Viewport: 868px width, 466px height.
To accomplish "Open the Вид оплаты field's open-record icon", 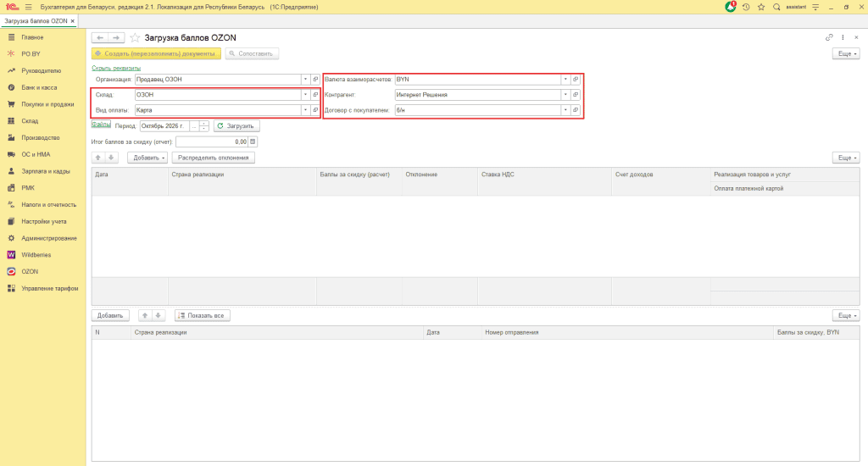I will pos(315,110).
